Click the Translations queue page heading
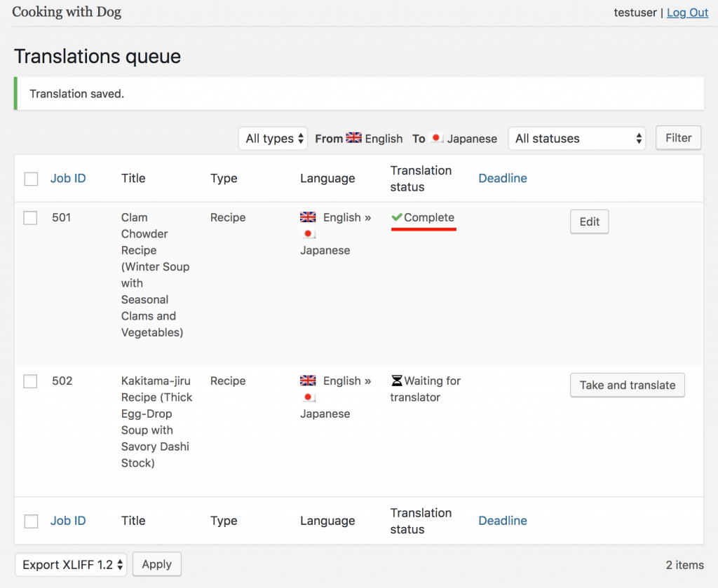The height and width of the screenshot is (588, 718). [97, 56]
